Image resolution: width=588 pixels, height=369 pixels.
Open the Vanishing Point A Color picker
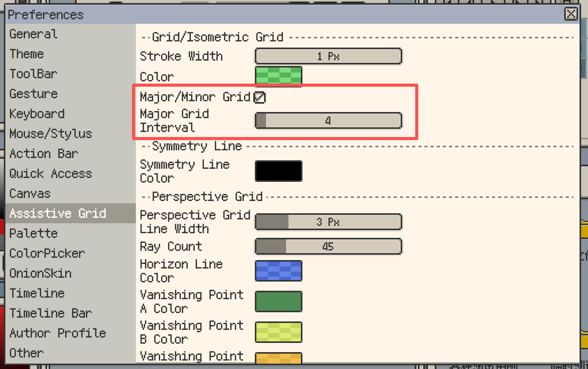click(278, 301)
